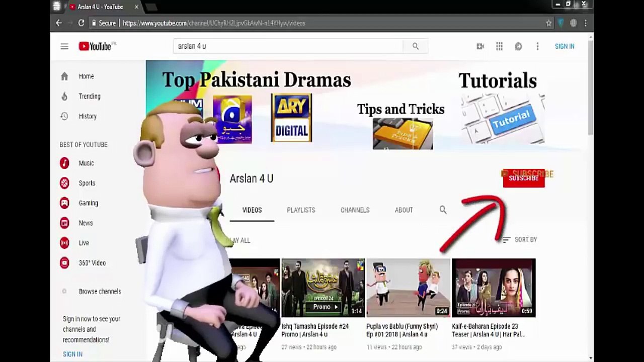Switch to the Videos tab

252,210
